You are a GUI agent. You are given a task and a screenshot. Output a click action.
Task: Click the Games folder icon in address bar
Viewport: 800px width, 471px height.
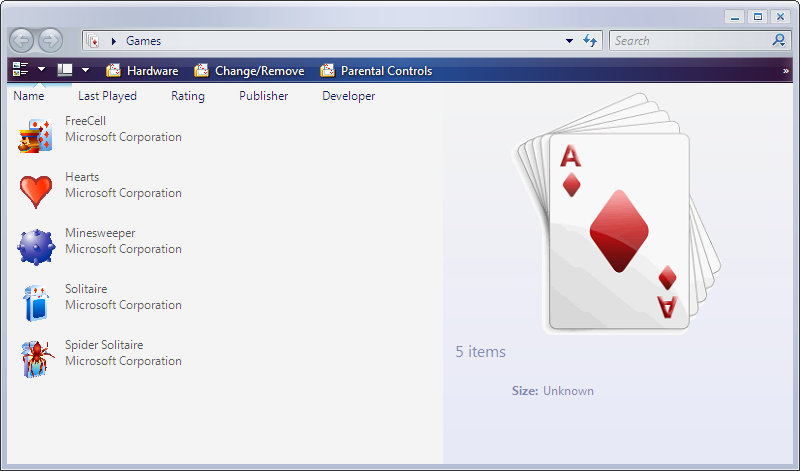click(93, 41)
